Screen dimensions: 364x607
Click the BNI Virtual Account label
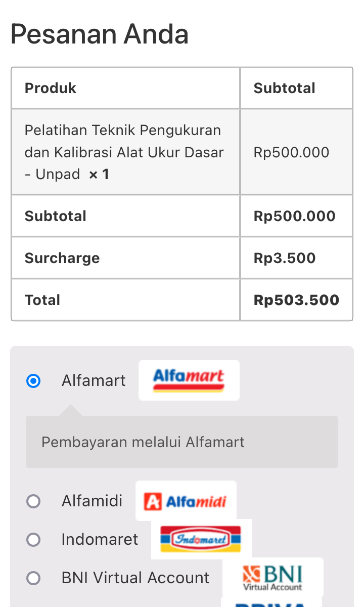click(135, 578)
